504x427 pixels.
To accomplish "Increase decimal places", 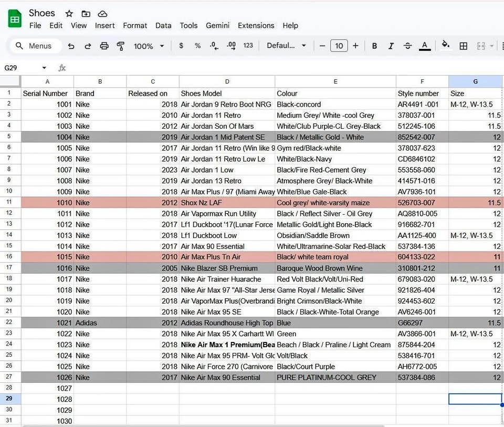I will (231, 46).
